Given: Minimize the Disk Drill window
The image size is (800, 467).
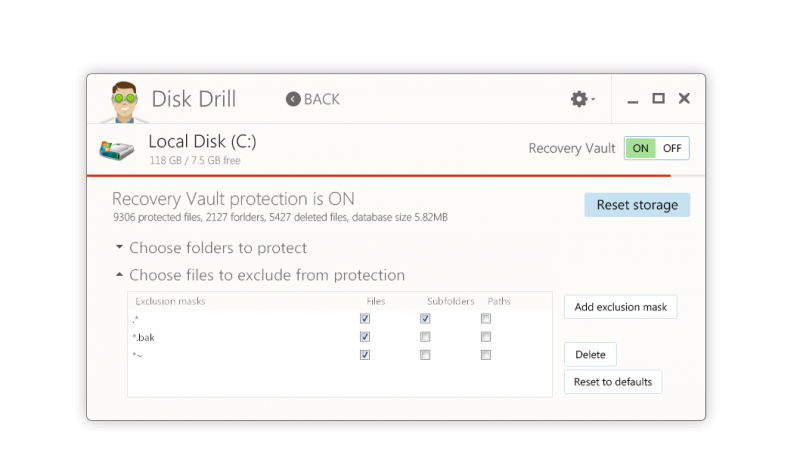Looking at the screenshot, I should [x=633, y=101].
